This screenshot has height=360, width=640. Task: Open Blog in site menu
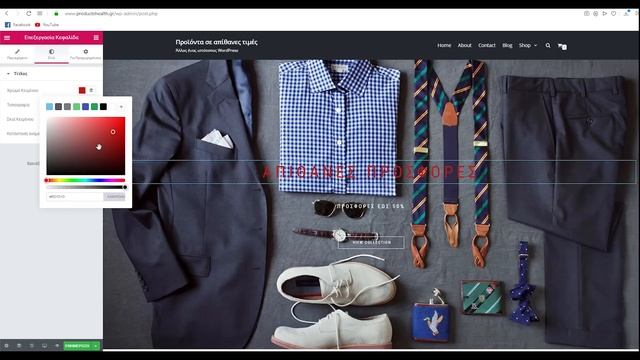[x=507, y=45]
